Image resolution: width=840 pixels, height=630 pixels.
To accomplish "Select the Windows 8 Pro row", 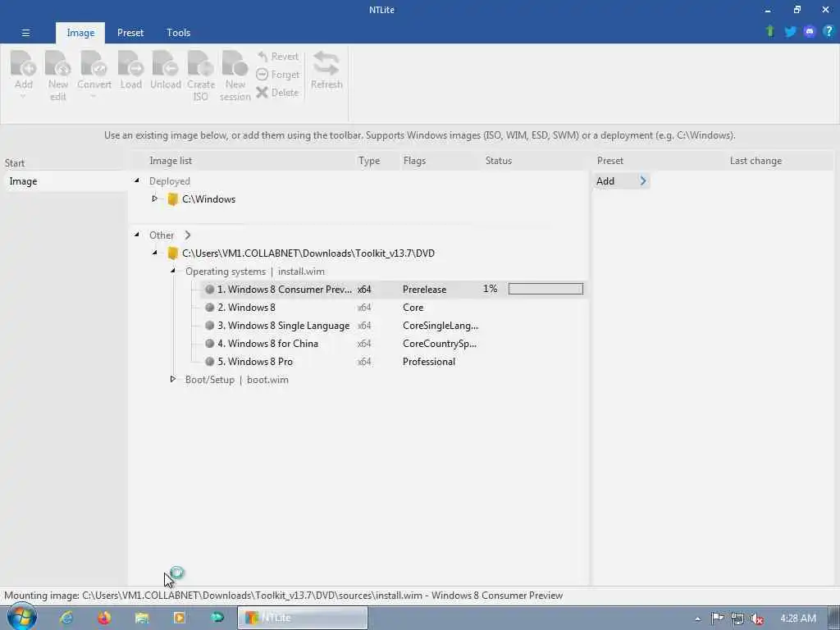I will [x=394, y=362].
